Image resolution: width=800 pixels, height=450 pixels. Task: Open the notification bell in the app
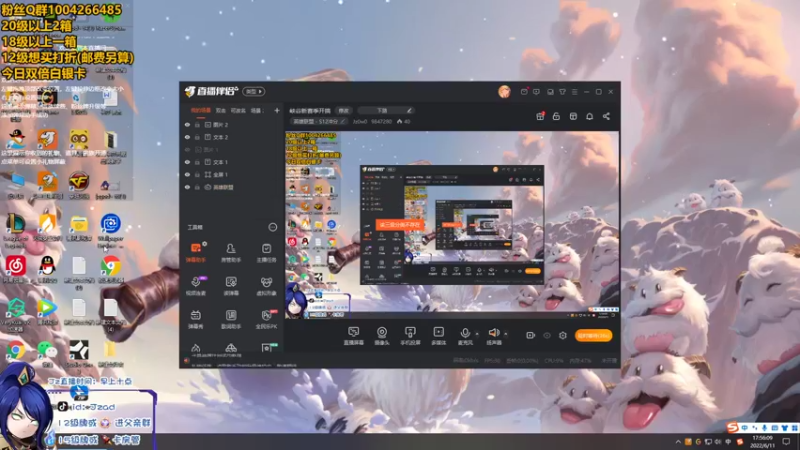click(x=589, y=116)
